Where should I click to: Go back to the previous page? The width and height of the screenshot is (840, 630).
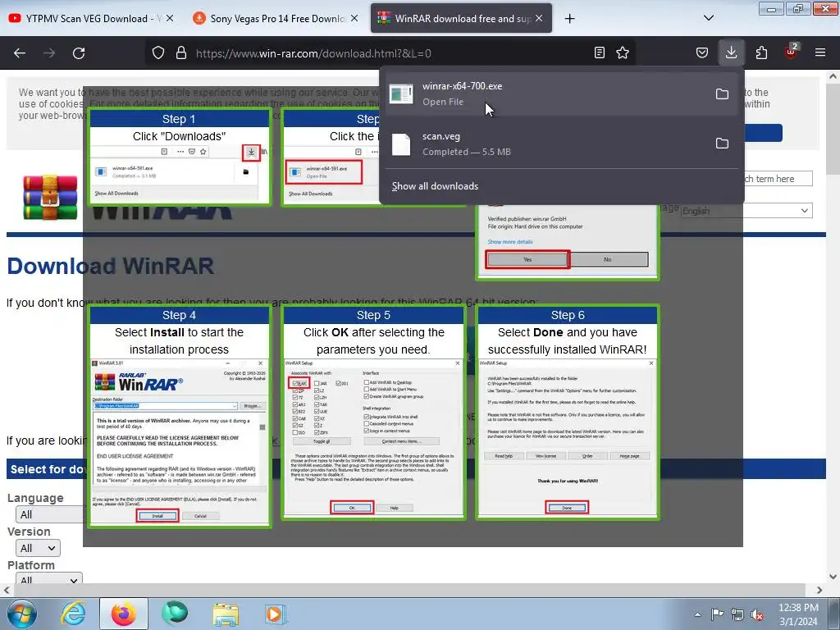coord(20,53)
